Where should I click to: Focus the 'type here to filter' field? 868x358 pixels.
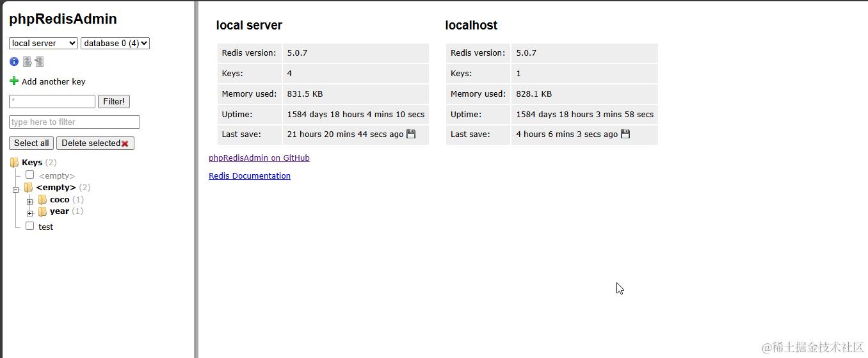coord(74,122)
